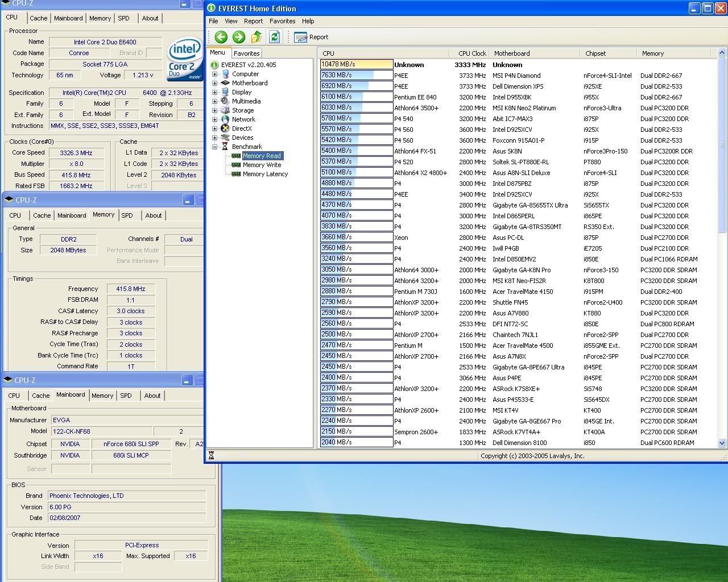728x582 pixels.
Task: Click the EVEREST title bar info icon
Action: coord(211,9)
